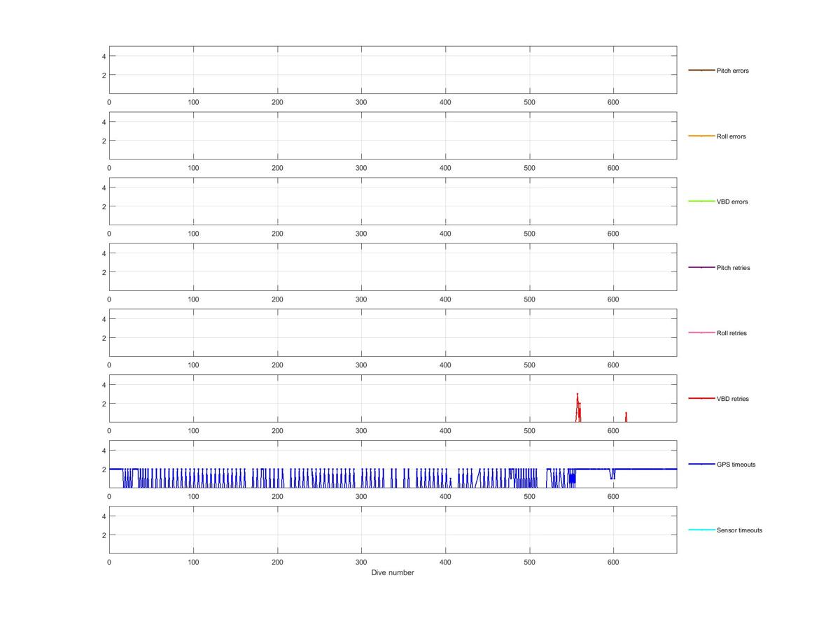This screenshot has width=840, height=622.
Task: Click the "GPS timeouts" legend label
Action: (736, 465)
